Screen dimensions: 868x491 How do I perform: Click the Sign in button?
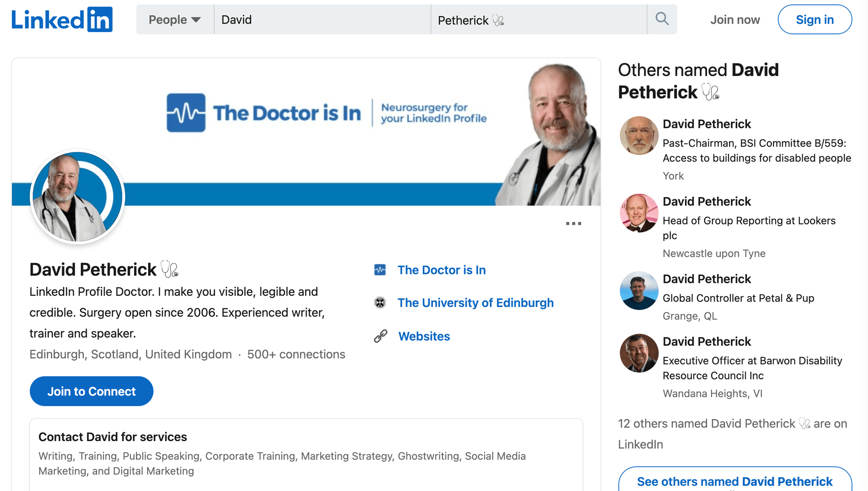pyautogui.click(x=815, y=20)
